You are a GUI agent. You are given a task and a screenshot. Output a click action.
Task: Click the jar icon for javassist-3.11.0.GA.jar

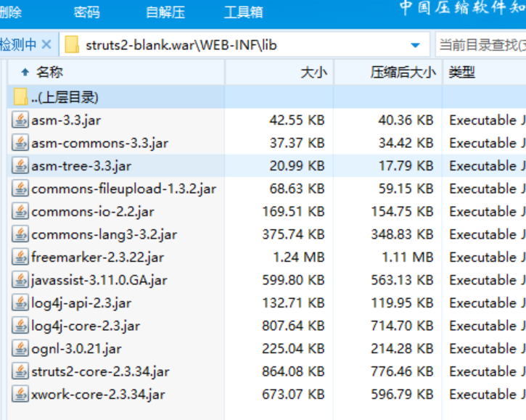pyautogui.click(x=20, y=280)
